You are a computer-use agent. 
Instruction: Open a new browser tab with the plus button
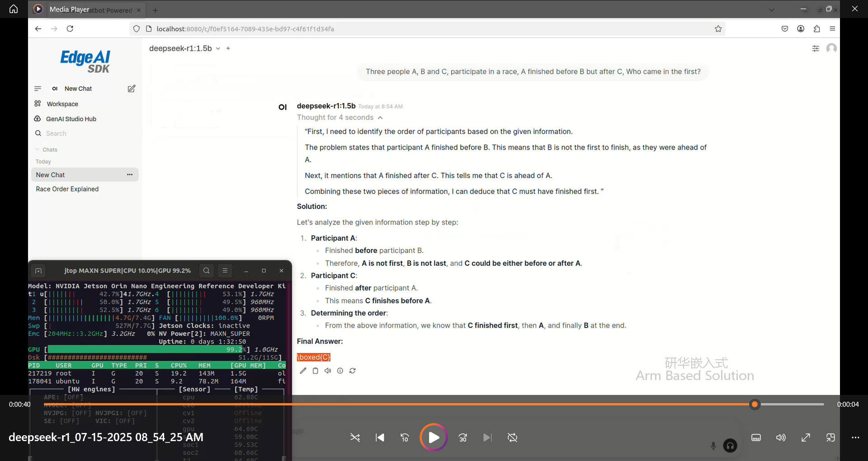155,10
